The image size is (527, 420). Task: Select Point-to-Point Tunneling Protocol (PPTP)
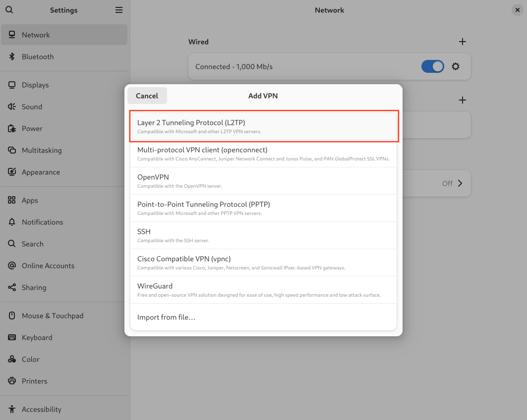click(264, 208)
